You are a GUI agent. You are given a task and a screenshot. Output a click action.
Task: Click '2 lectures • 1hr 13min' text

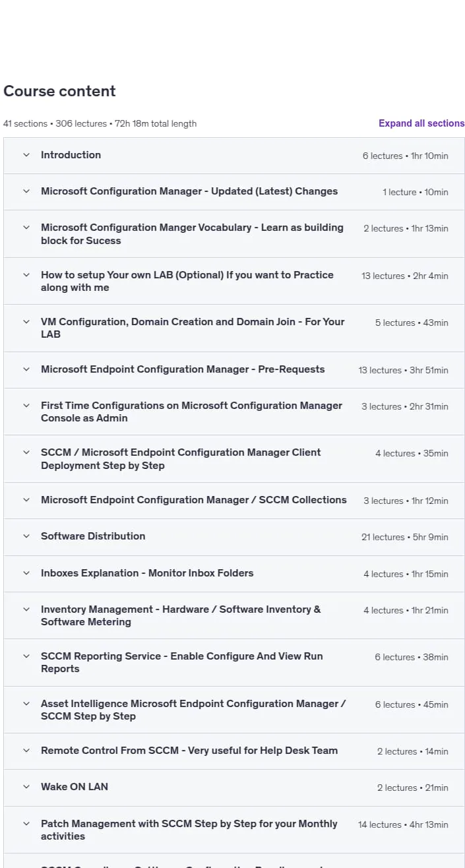406,228
